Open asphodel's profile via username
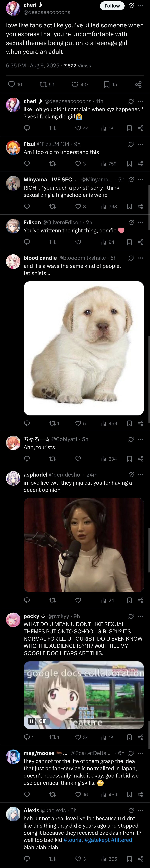Screen dimensions: 150x868 click(x=65, y=474)
